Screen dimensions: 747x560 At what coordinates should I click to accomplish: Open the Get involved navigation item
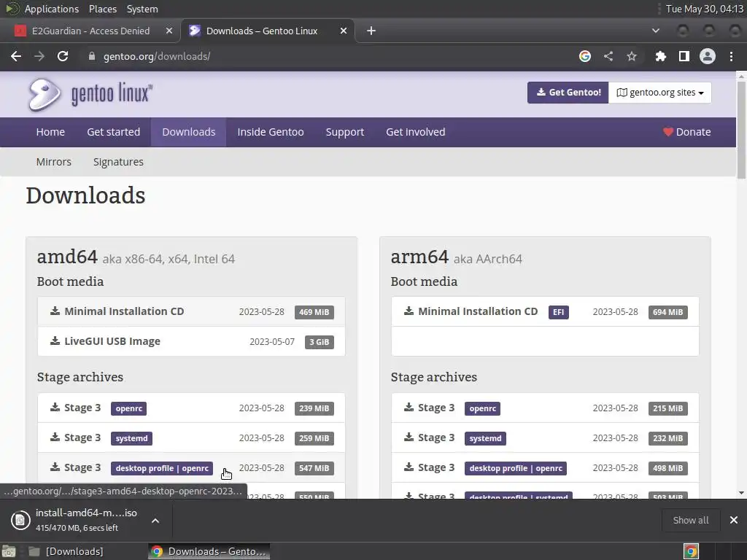[x=415, y=132]
